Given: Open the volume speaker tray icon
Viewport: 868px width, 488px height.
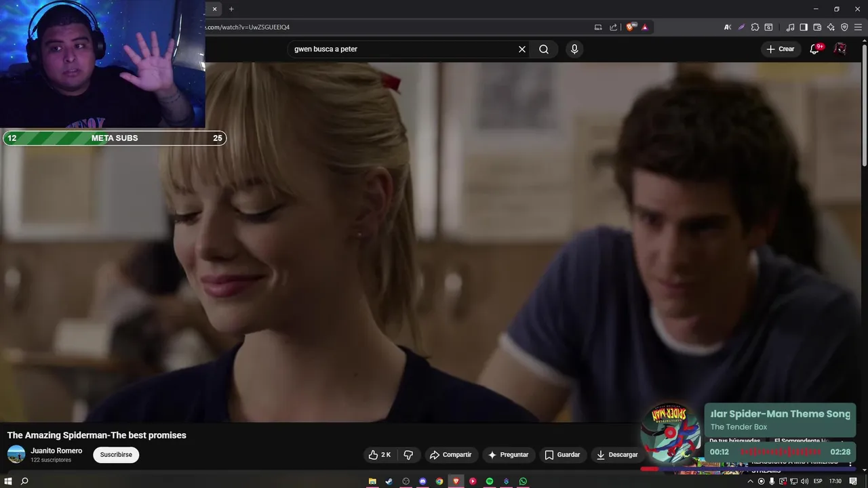Looking at the screenshot, I should pos(805,481).
